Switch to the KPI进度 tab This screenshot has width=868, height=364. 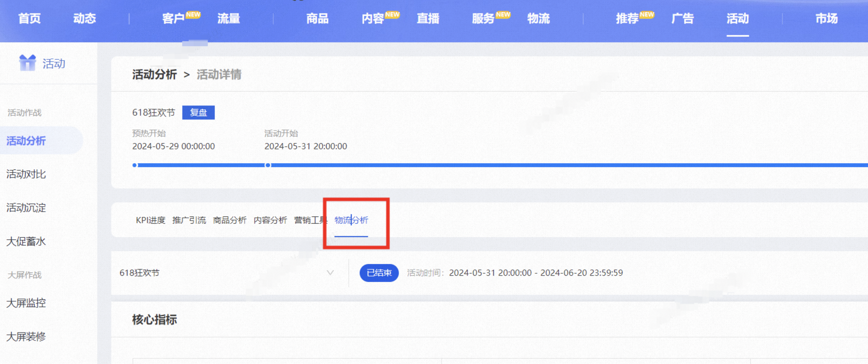pos(150,220)
